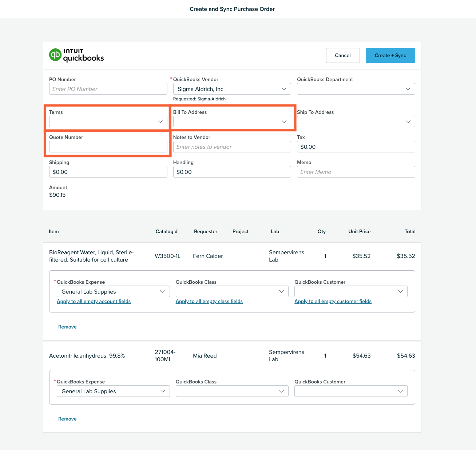Click the Notes to Vendor field

[x=232, y=147]
